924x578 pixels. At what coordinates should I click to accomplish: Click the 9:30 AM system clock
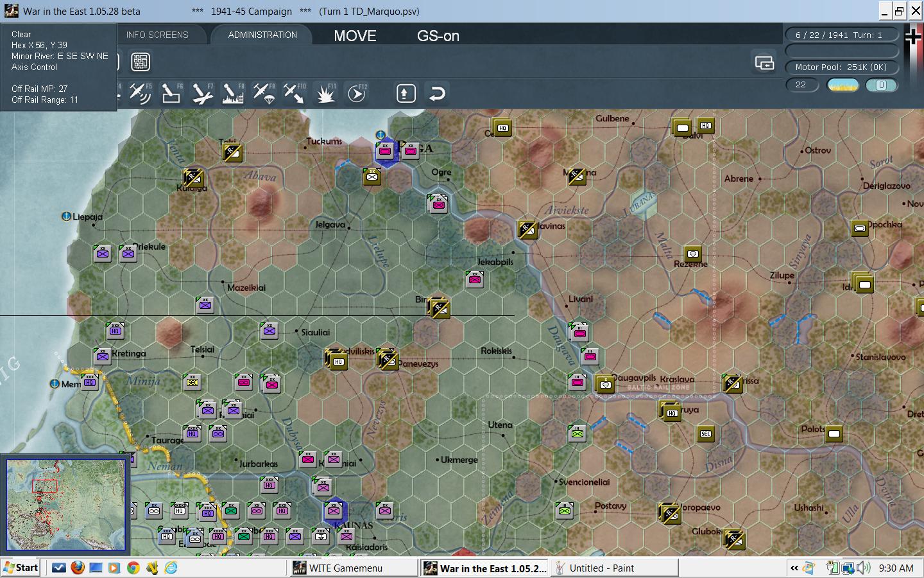pyautogui.click(x=896, y=568)
